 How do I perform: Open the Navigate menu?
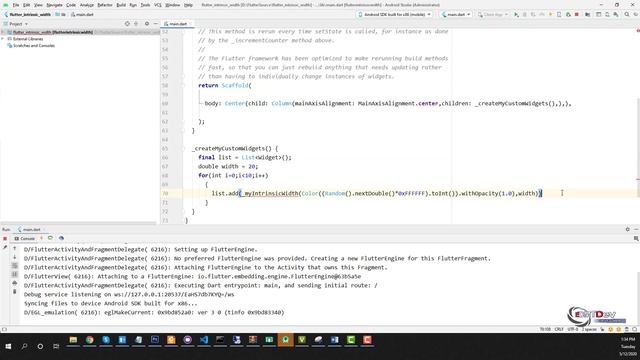coord(54,5)
